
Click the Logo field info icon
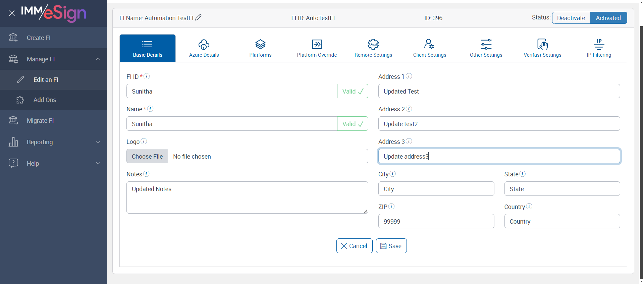[144, 141]
